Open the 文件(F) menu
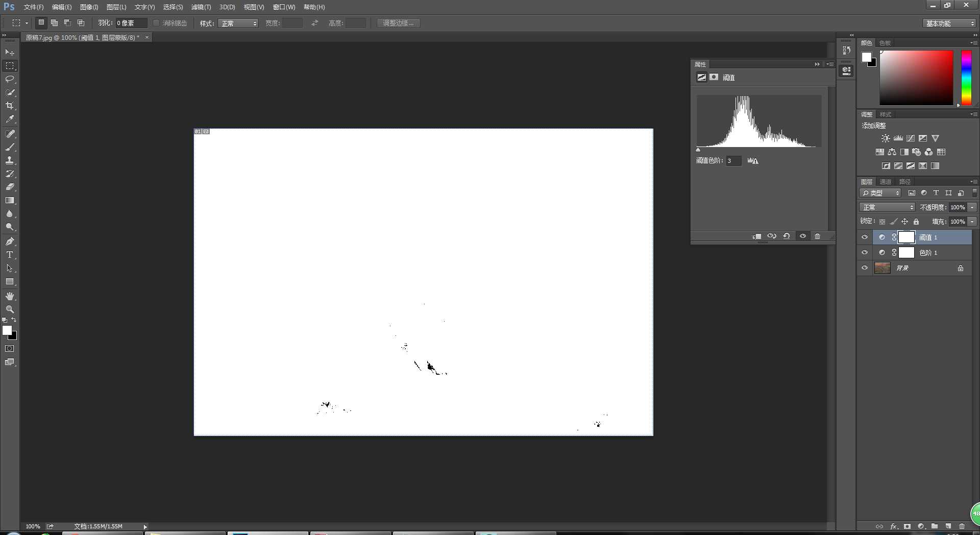980x535 pixels. (x=34, y=7)
